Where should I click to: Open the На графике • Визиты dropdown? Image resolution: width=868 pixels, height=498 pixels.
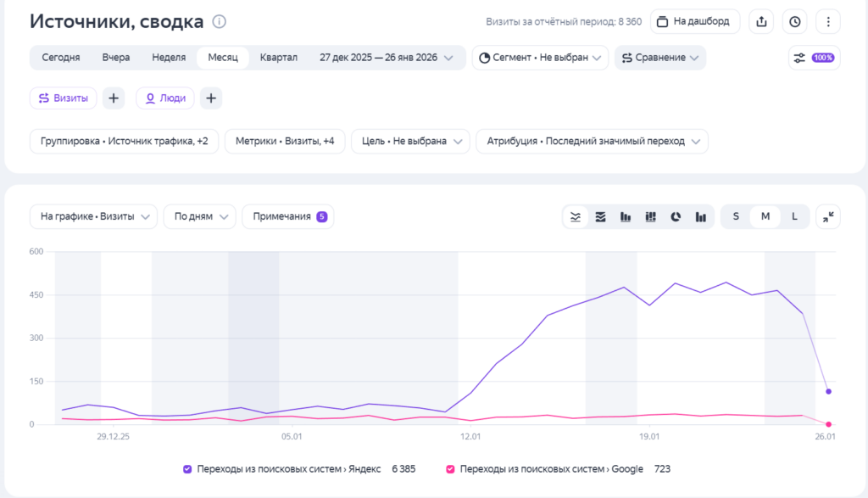click(x=93, y=216)
